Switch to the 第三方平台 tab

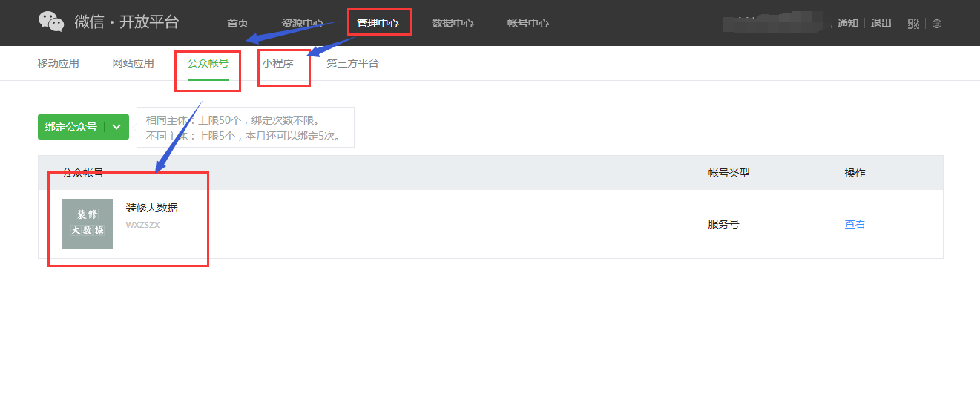(352, 63)
